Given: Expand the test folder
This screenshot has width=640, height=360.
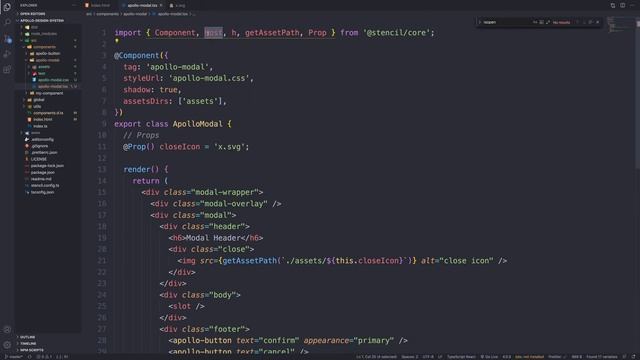Looking at the screenshot, I should click(x=42, y=73).
